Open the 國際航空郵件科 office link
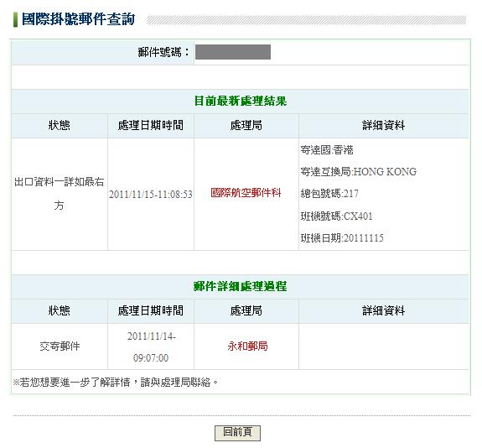 click(246, 193)
